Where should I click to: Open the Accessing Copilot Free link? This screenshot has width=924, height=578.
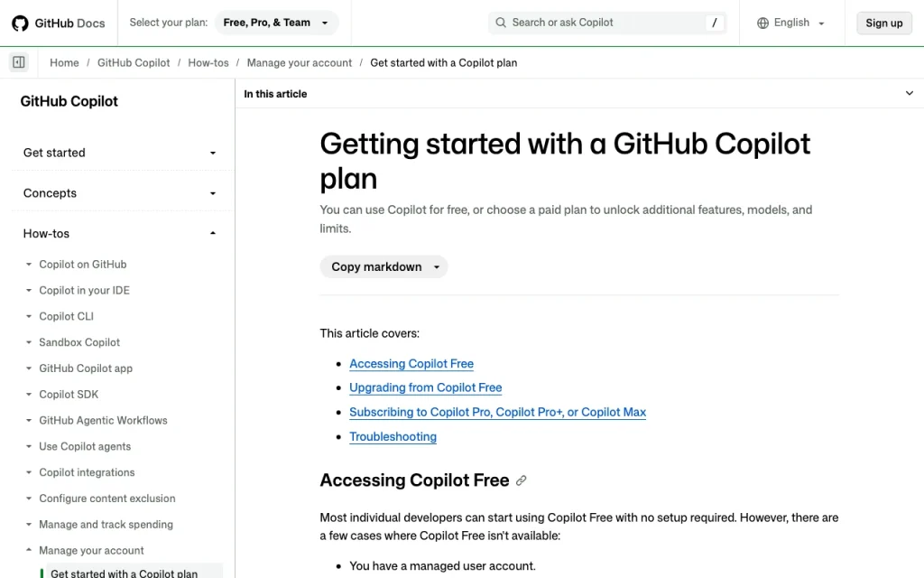click(411, 364)
